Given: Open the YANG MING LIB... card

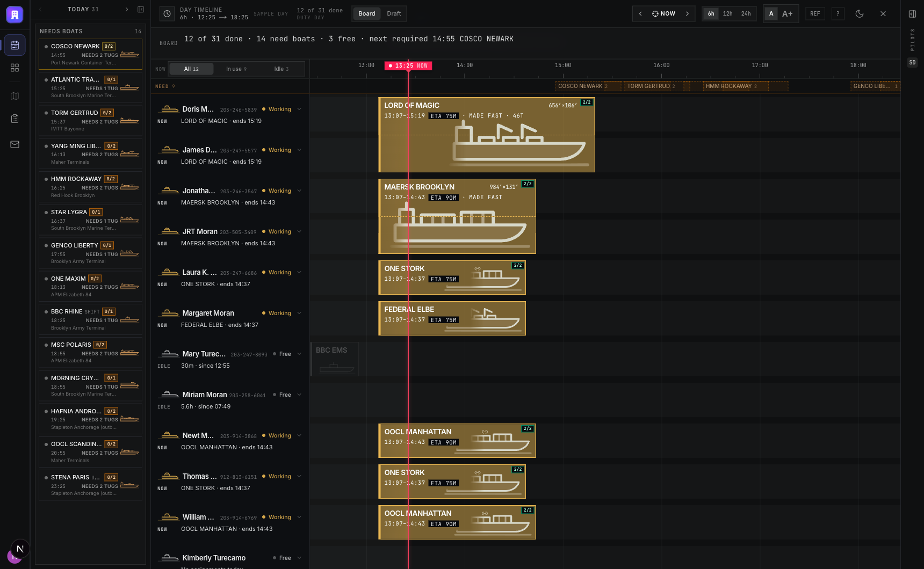Looking at the screenshot, I should coord(90,154).
